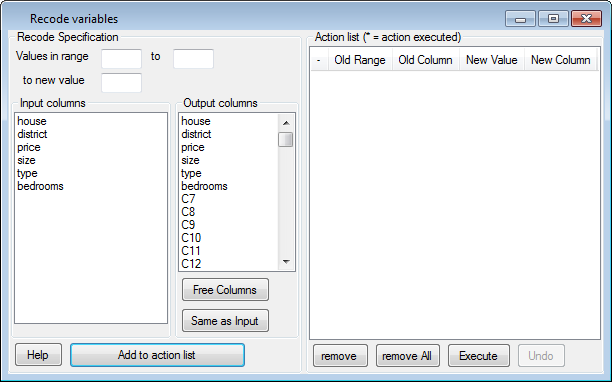Screen dimensions: 612x382
Task: Focus the Values in range start field
Action: pyautogui.click(x=121, y=59)
